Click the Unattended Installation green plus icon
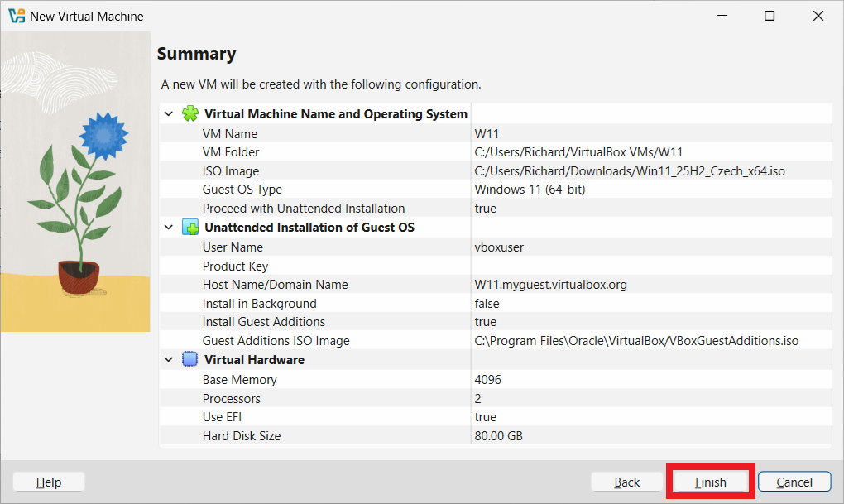 point(190,228)
